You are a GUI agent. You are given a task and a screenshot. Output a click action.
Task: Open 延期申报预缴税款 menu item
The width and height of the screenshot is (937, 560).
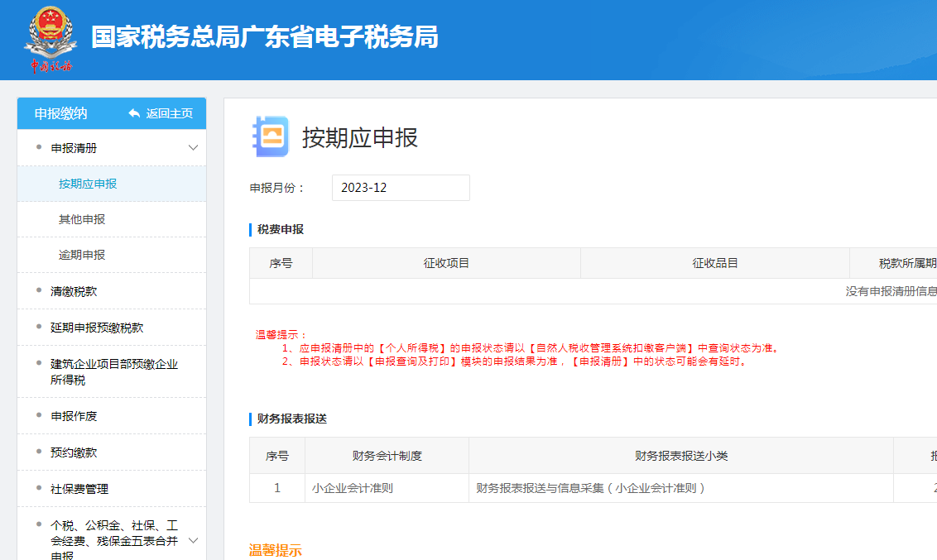pos(97,328)
